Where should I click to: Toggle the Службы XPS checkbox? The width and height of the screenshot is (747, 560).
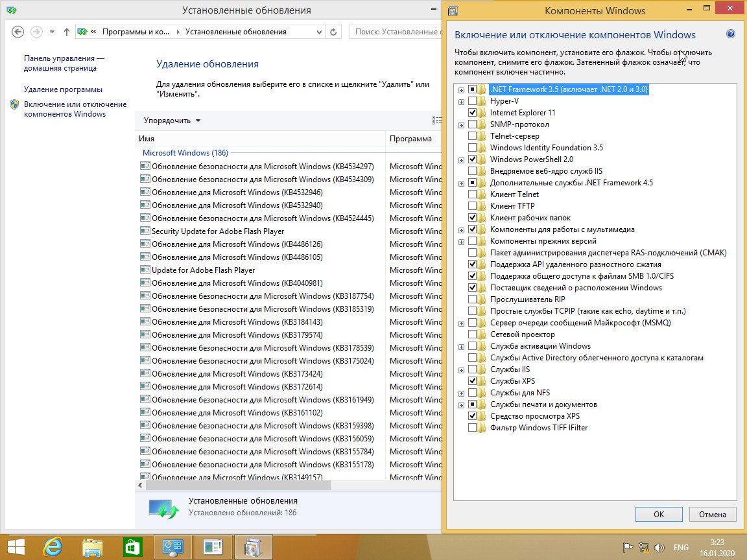coord(472,381)
